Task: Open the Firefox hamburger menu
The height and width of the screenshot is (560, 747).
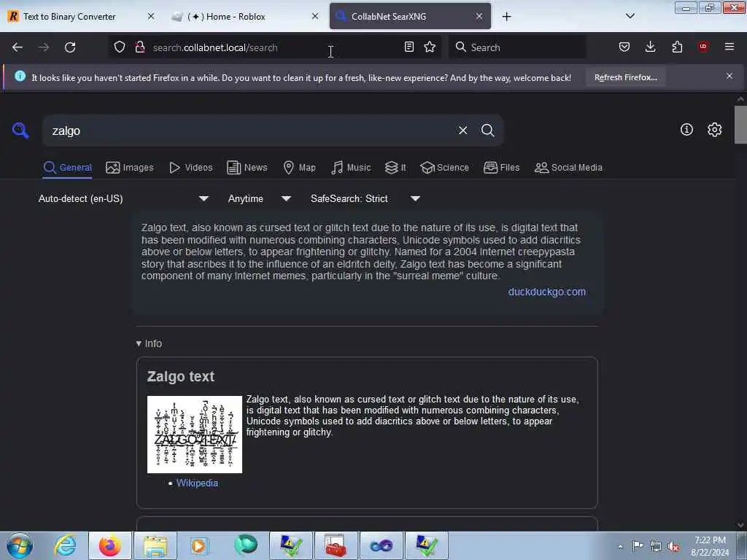Action: point(729,47)
